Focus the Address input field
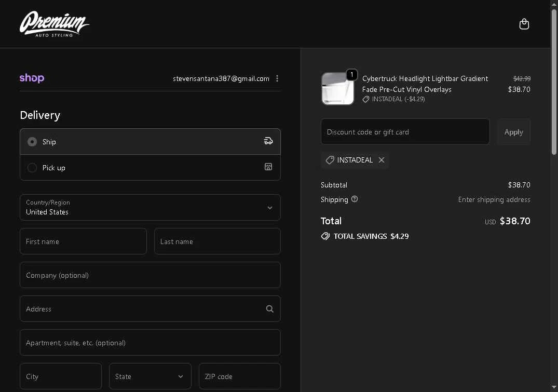The height and width of the screenshot is (392, 558). click(x=150, y=309)
